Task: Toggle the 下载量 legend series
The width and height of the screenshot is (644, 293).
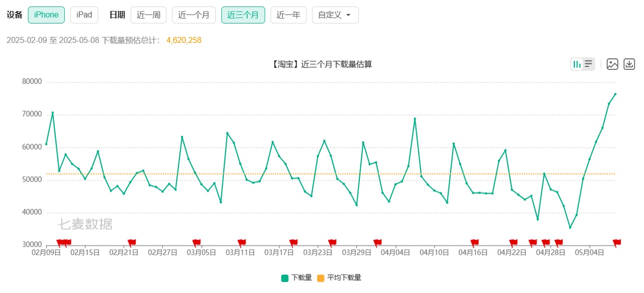Action: coord(297,278)
